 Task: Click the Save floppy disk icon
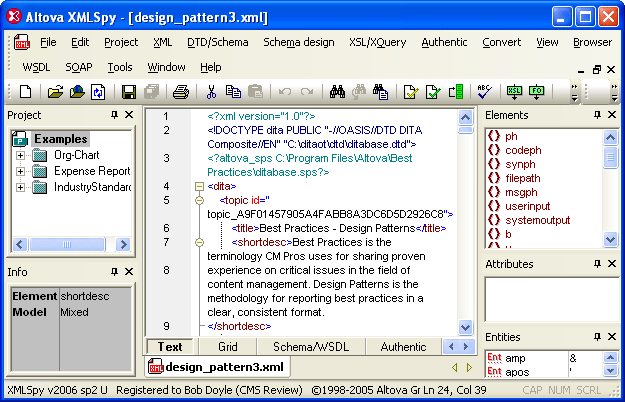coord(128,92)
